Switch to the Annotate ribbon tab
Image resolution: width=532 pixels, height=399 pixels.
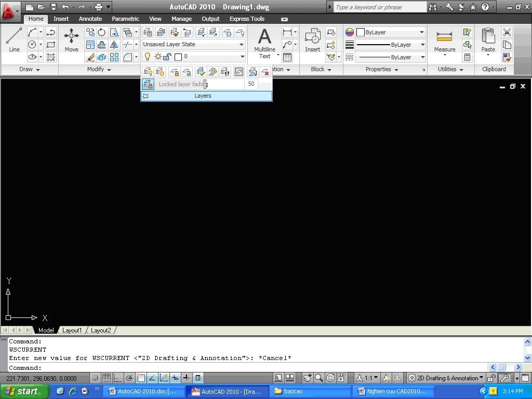tap(90, 19)
